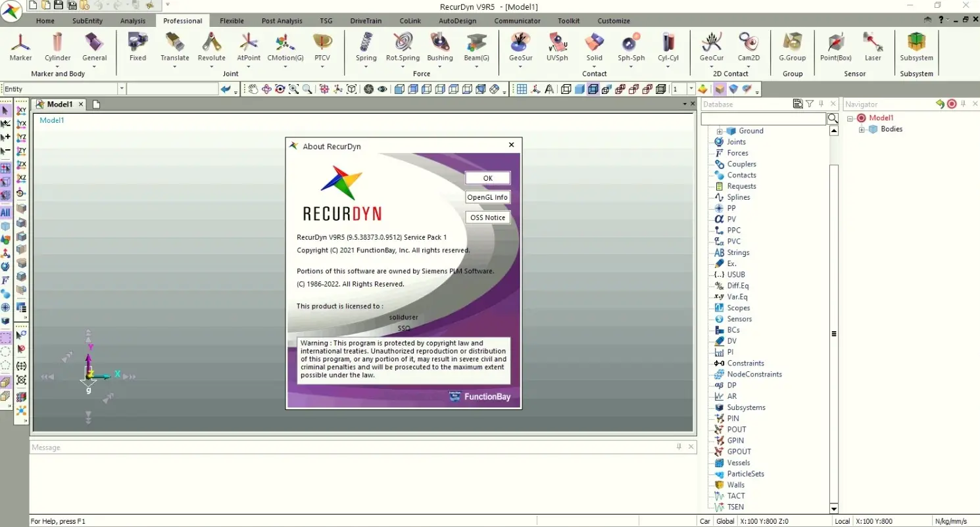Add a Point(Box) sensor

click(x=836, y=47)
